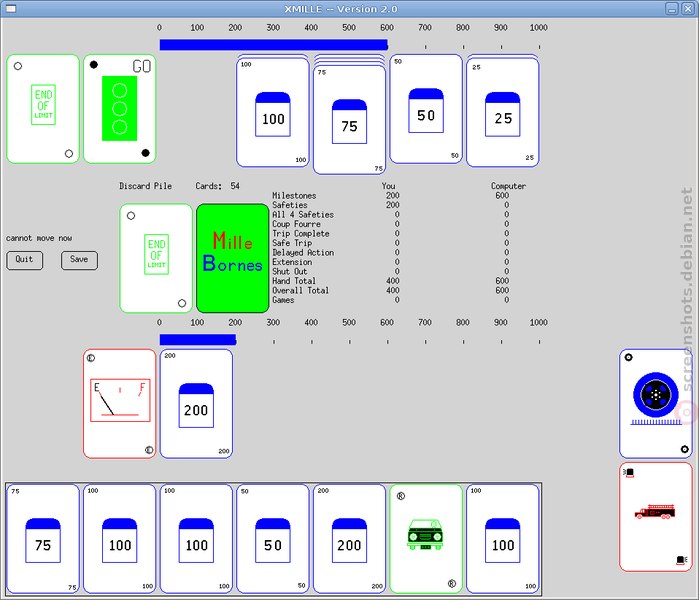Select the computer's 75 milestone stack
The height and width of the screenshot is (600, 699).
[350, 115]
